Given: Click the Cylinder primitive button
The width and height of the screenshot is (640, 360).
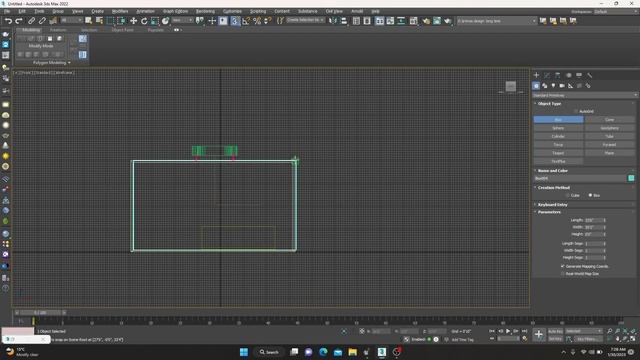Looking at the screenshot, I should click(558, 136).
